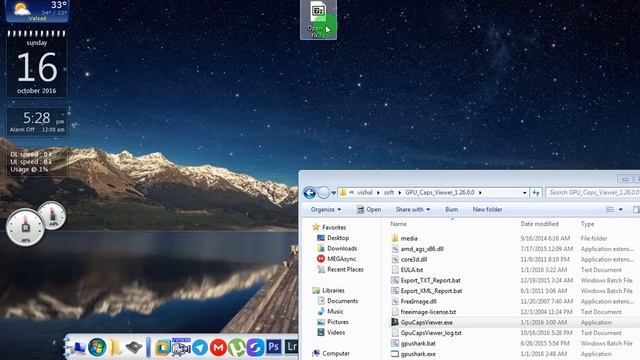Click the Back arrow in Explorer

tap(309, 193)
